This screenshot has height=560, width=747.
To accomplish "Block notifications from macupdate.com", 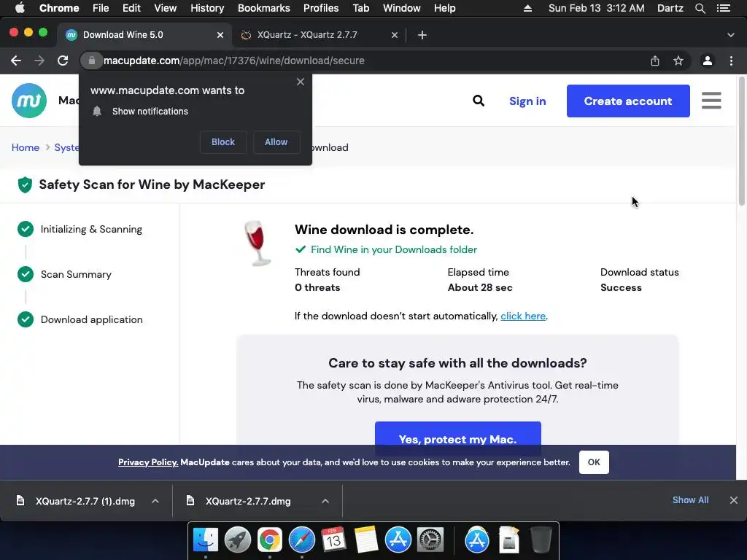I will [x=223, y=142].
